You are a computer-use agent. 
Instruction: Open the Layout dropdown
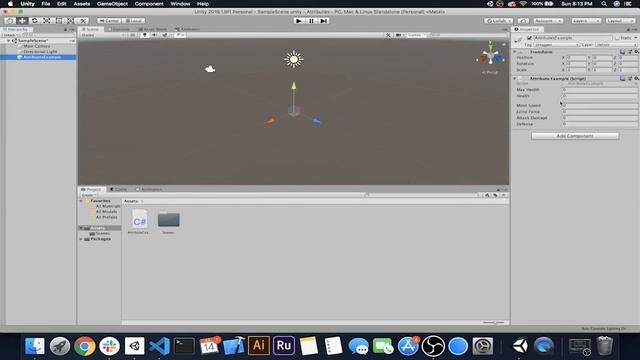[x=620, y=20]
